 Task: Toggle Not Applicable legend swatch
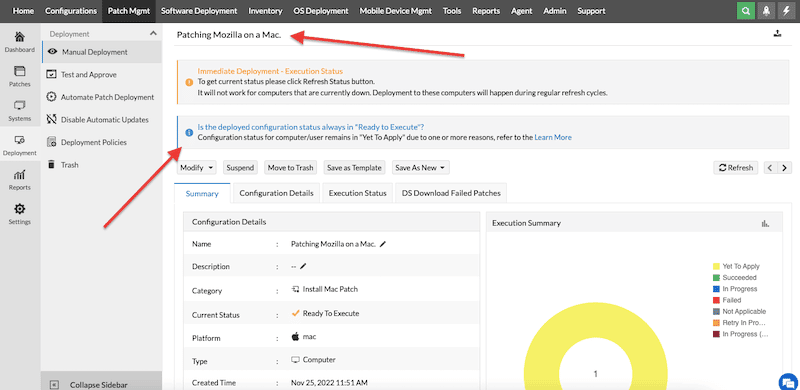click(x=716, y=311)
